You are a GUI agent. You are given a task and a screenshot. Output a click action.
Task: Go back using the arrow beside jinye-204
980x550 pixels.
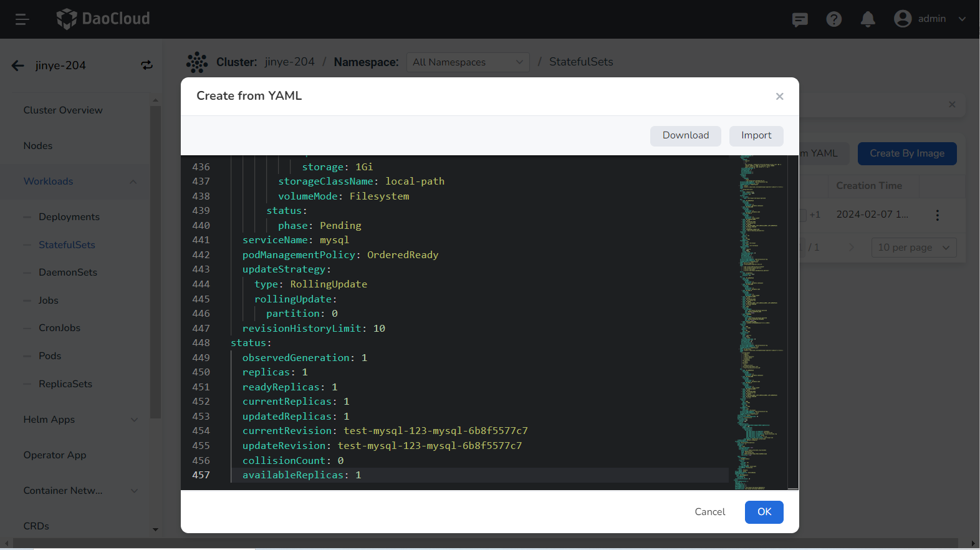[x=18, y=65]
